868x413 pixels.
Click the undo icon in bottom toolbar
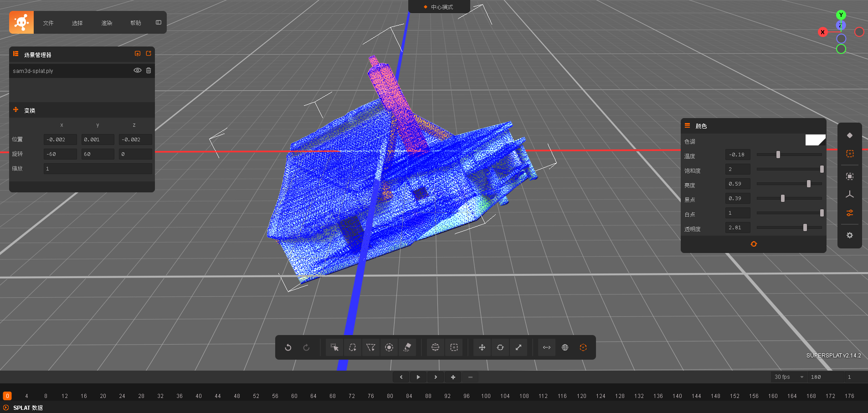pos(288,347)
